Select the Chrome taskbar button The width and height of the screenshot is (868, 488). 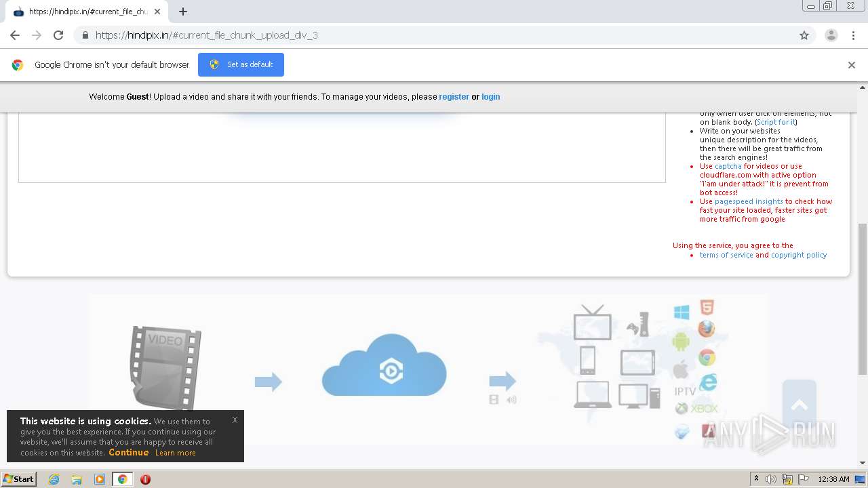tap(122, 479)
